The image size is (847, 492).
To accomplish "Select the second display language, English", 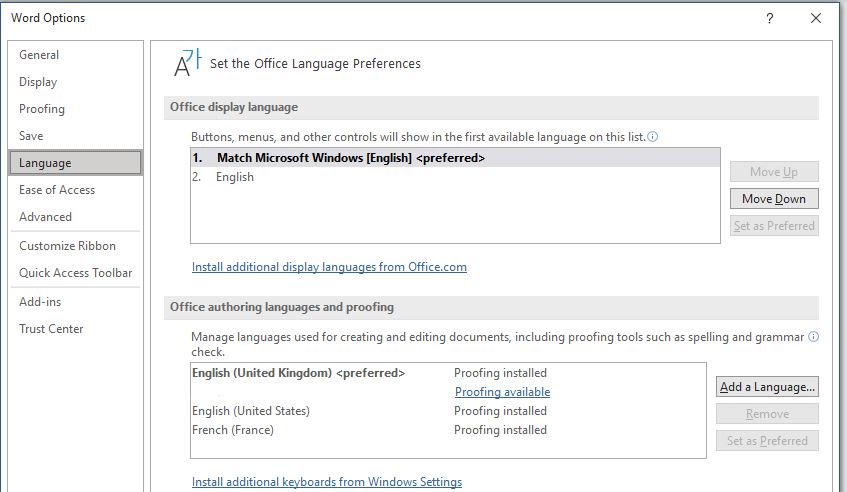I will 455,177.
